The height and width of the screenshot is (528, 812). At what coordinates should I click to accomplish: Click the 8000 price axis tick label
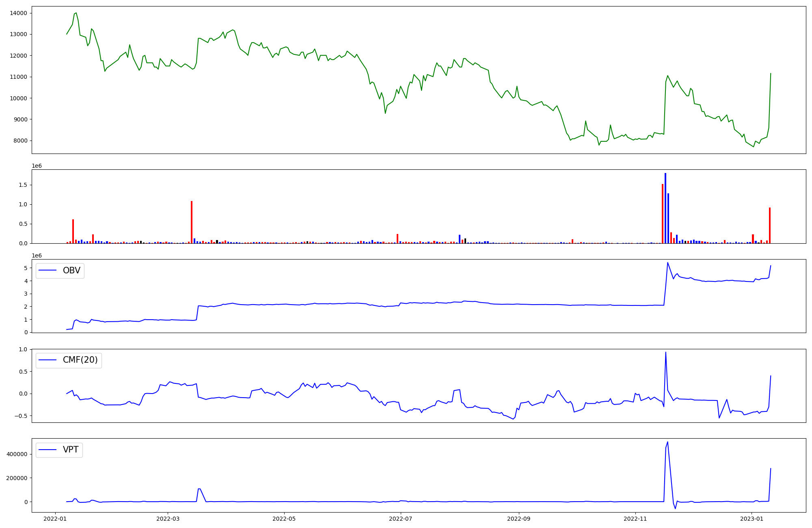(19, 141)
